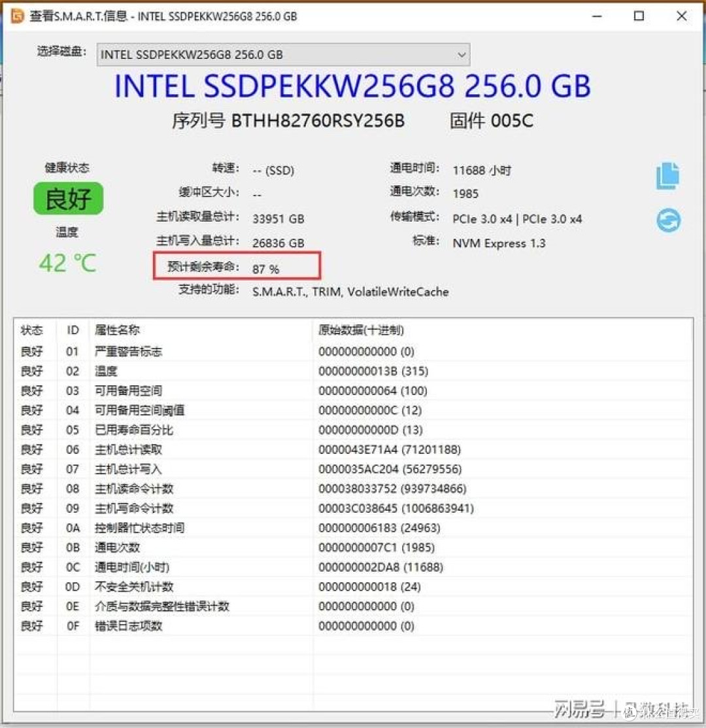Click the 87 % remaining life value
The image size is (706, 728).
point(266,269)
